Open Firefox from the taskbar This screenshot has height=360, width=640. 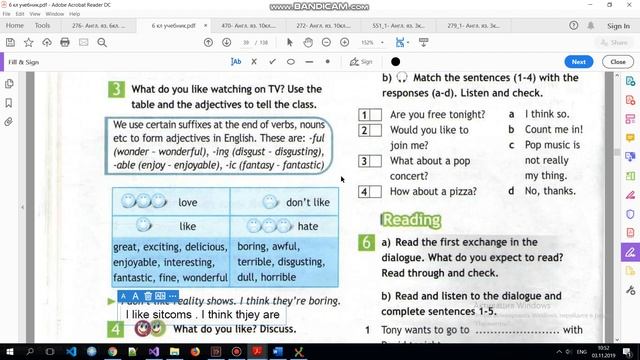click(195, 351)
